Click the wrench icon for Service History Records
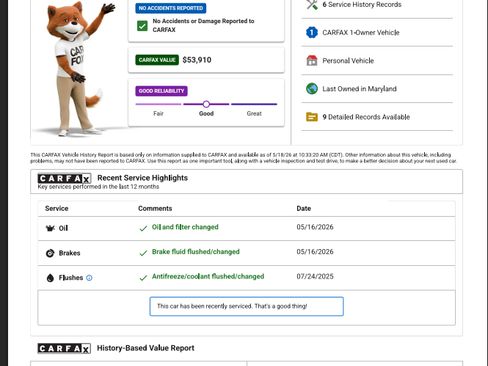This screenshot has width=488, height=366. coord(312,5)
